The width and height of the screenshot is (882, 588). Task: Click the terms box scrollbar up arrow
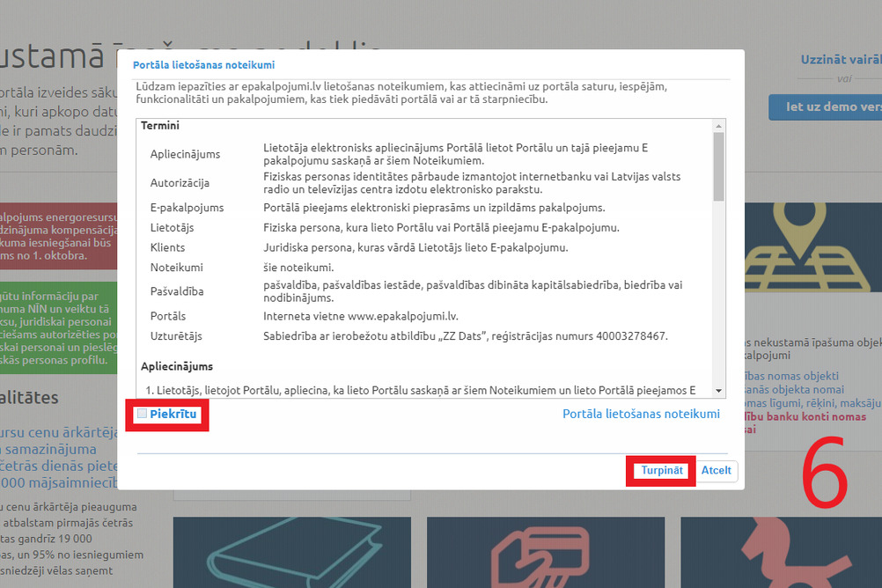pos(718,125)
